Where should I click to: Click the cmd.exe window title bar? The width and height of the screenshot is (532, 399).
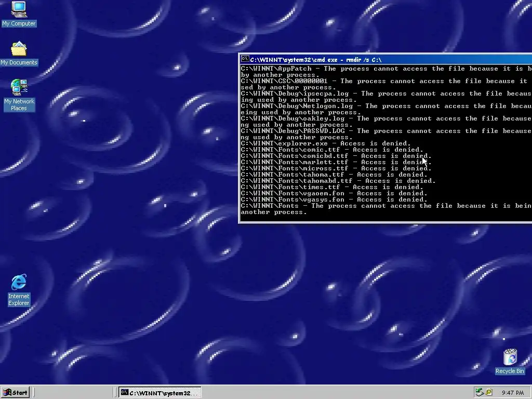(x=386, y=59)
